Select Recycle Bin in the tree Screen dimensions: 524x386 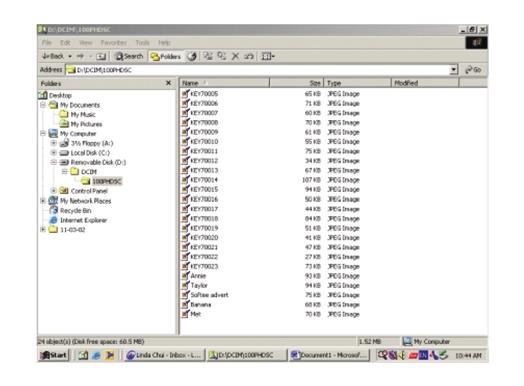coord(76,211)
